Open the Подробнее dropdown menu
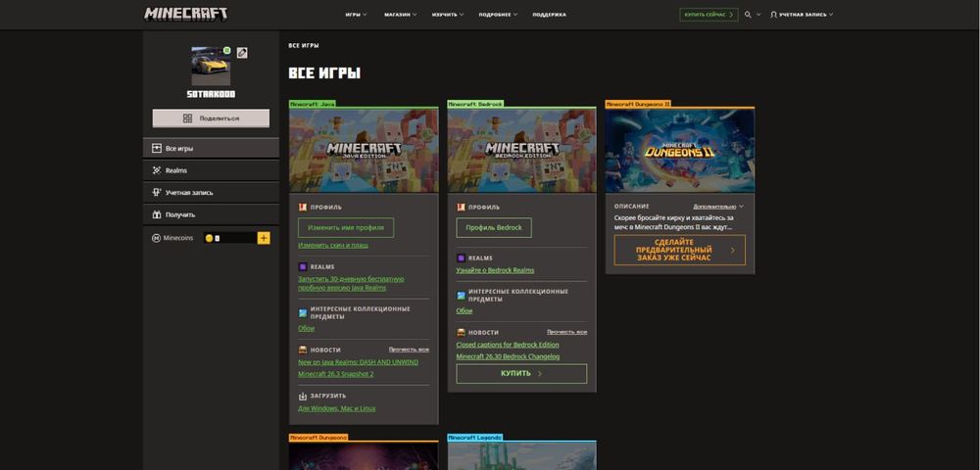 tap(498, 15)
